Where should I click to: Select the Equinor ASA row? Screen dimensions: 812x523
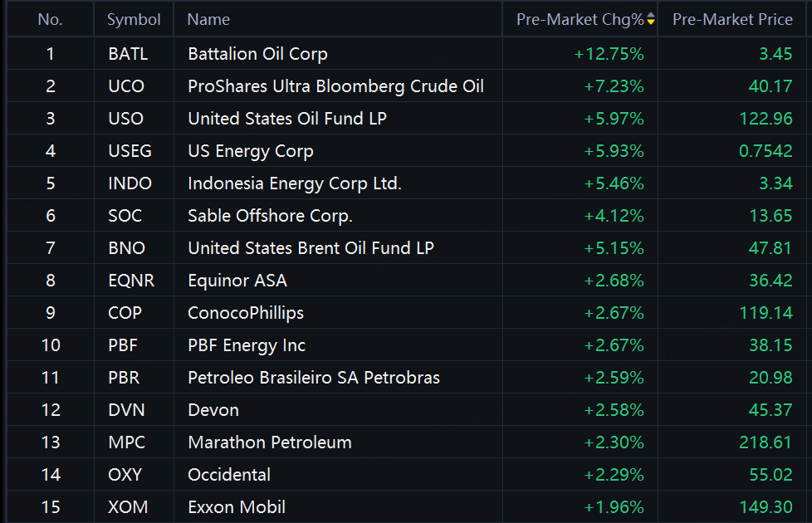pos(237,281)
